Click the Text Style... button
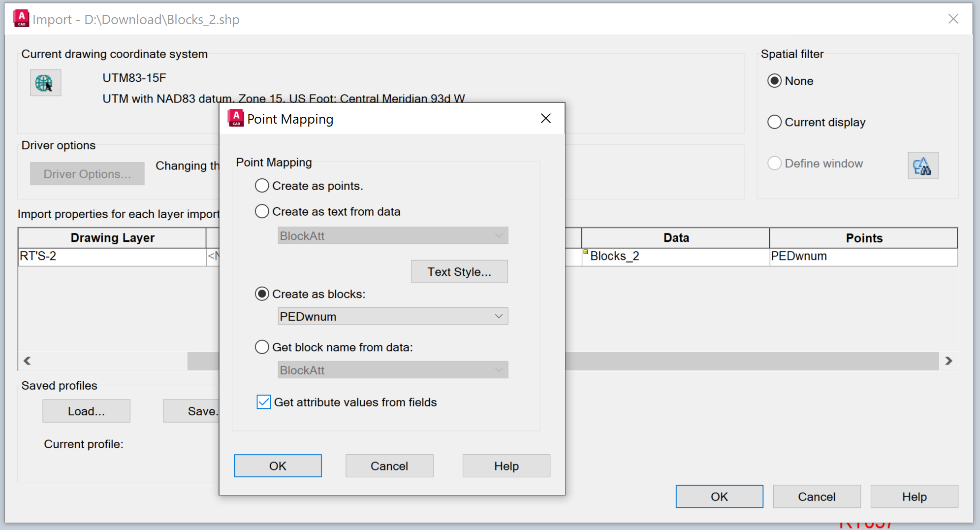Viewport: 980px width, 530px height. point(459,271)
